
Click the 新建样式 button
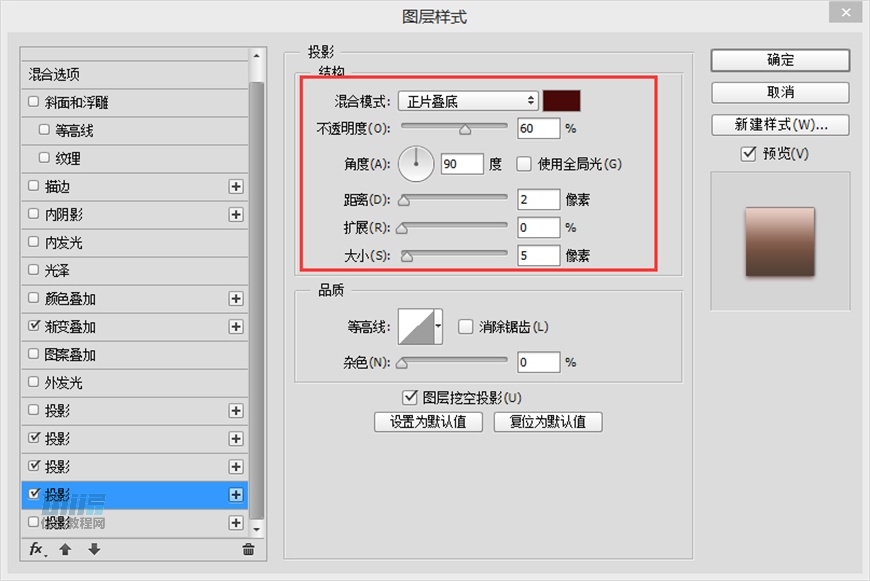(x=779, y=125)
